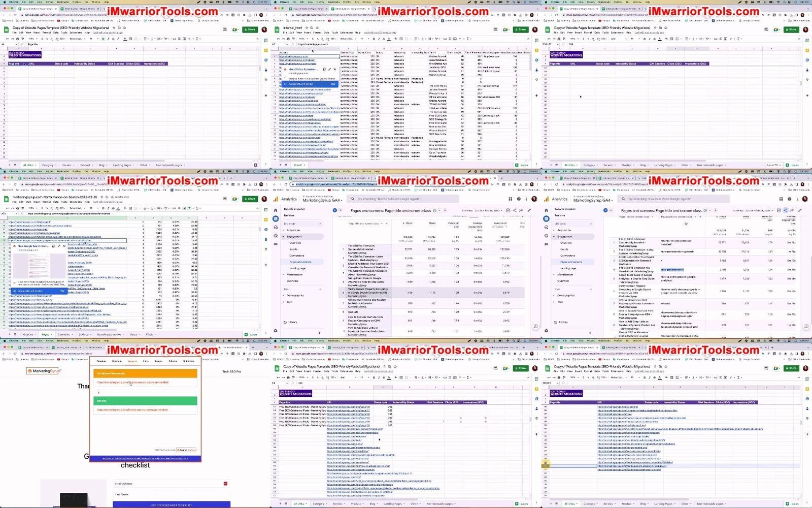Open Advertising icon in Analytics window showing page paths

point(546,236)
